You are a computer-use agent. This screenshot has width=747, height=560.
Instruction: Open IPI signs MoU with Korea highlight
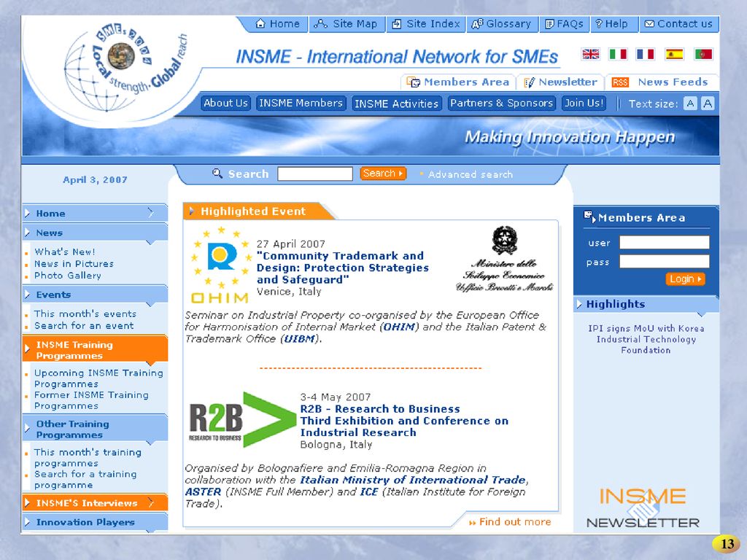[x=646, y=340]
